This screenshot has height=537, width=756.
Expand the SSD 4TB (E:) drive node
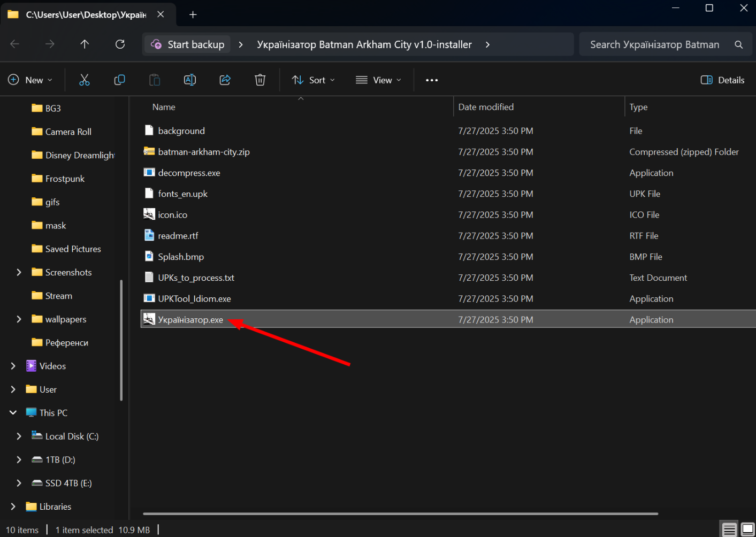point(19,483)
